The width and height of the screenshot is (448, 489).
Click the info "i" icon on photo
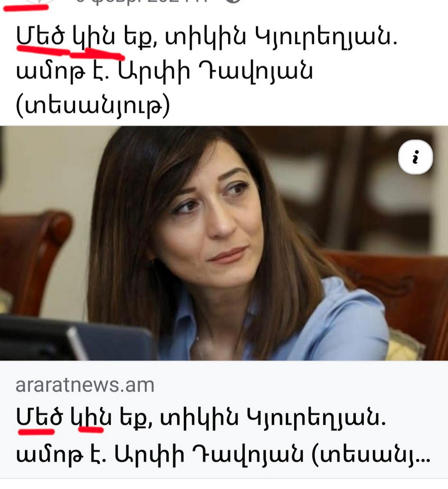click(x=415, y=157)
